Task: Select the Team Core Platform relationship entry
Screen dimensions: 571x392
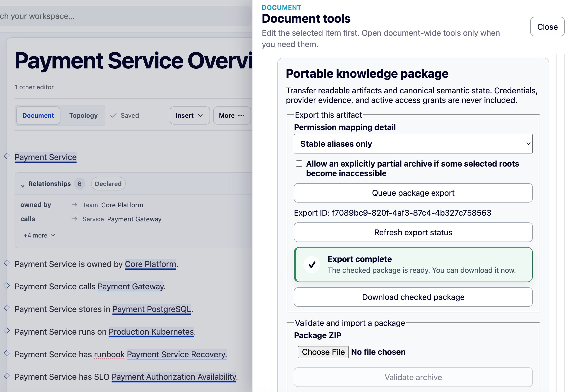Action: click(113, 205)
